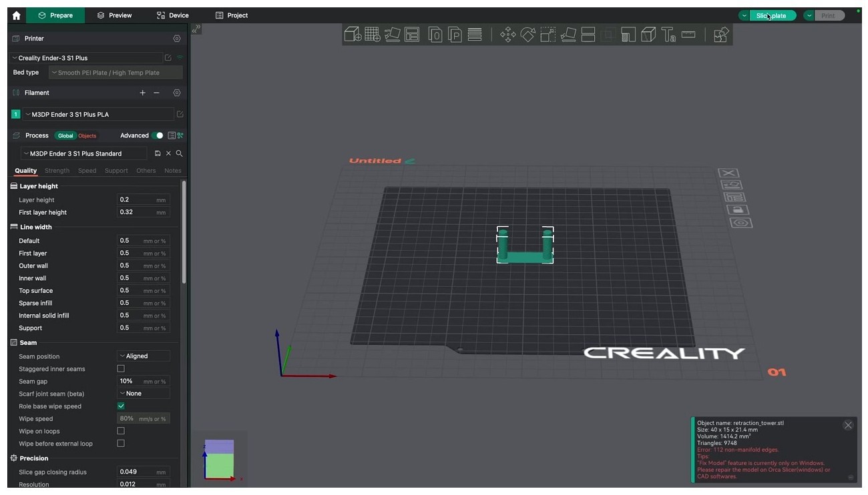Open the Support settings tab
868x495 pixels.
point(116,171)
